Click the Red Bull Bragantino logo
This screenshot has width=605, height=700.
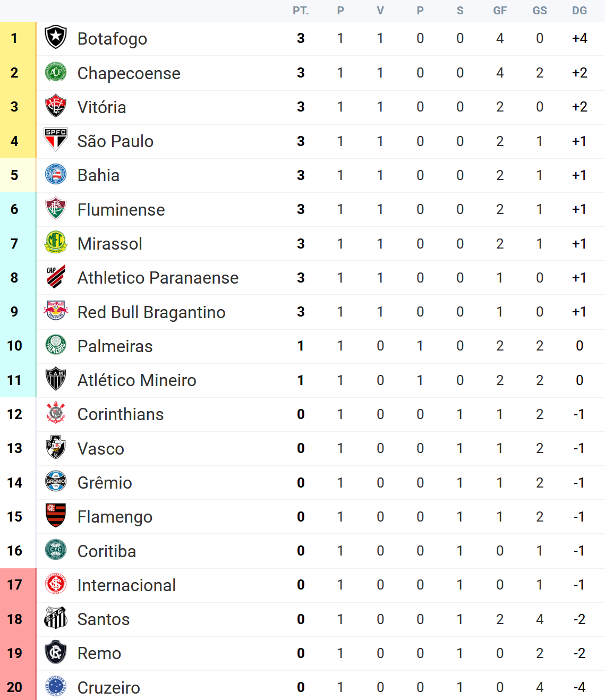point(56,312)
